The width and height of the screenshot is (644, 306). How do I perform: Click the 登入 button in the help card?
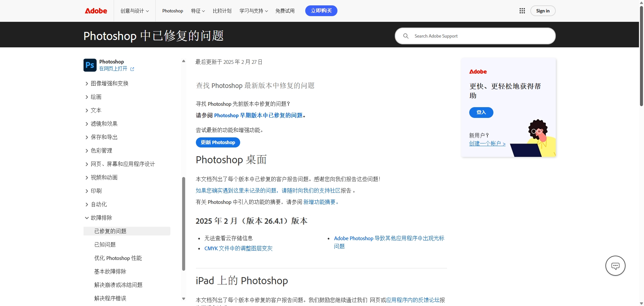click(x=481, y=113)
